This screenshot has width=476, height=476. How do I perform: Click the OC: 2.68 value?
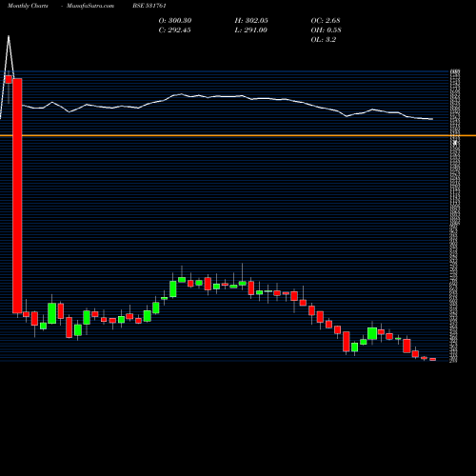pos(326,21)
